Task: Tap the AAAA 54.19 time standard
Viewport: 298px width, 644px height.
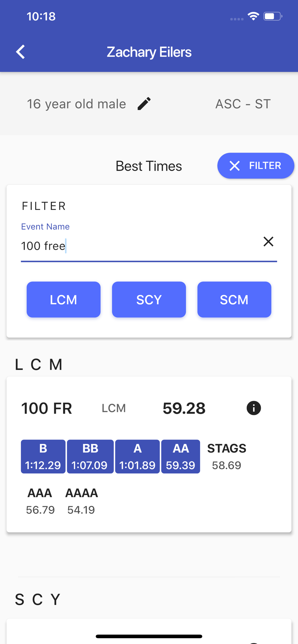Action: pos(81,501)
